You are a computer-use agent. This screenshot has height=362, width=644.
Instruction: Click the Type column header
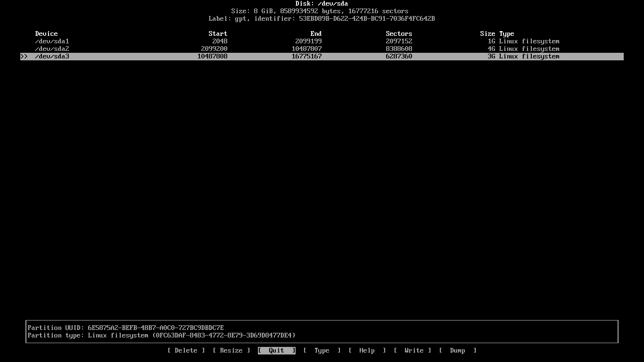pyautogui.click(x=506, y=33)
